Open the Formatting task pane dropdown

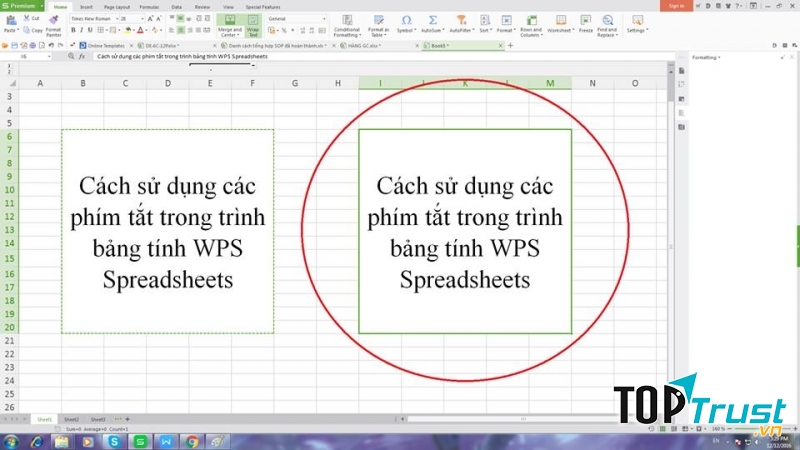706,58
